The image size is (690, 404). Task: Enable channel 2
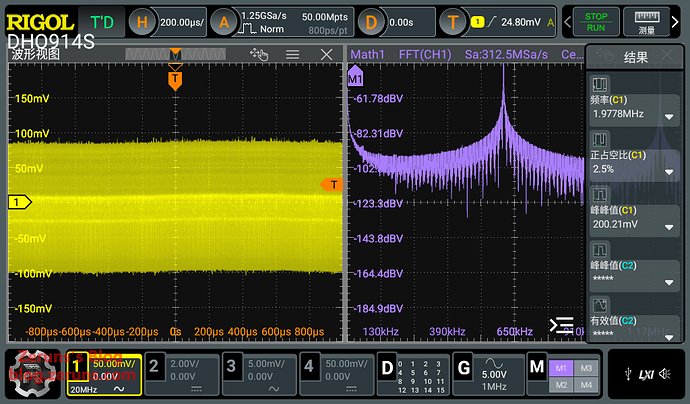tap(154, 367)
